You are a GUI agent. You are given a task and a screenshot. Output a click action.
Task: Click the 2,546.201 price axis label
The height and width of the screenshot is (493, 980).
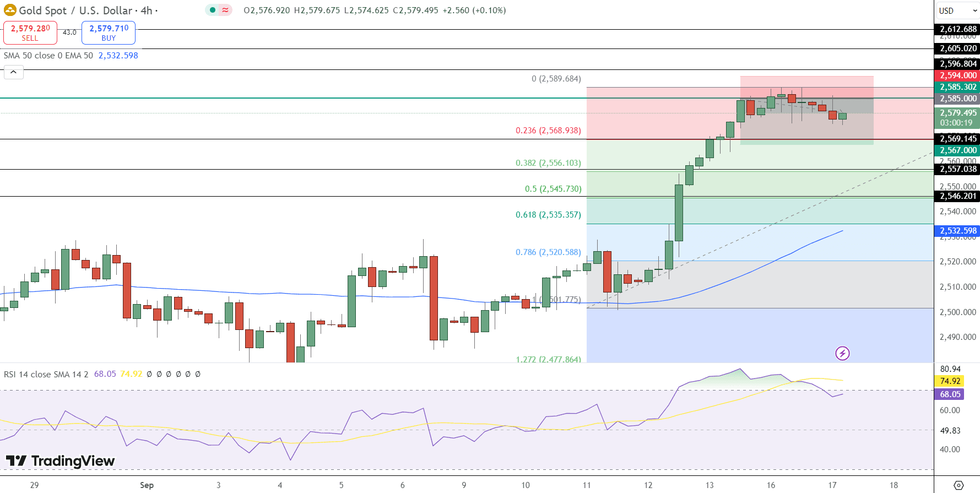(x=957, y=196)
